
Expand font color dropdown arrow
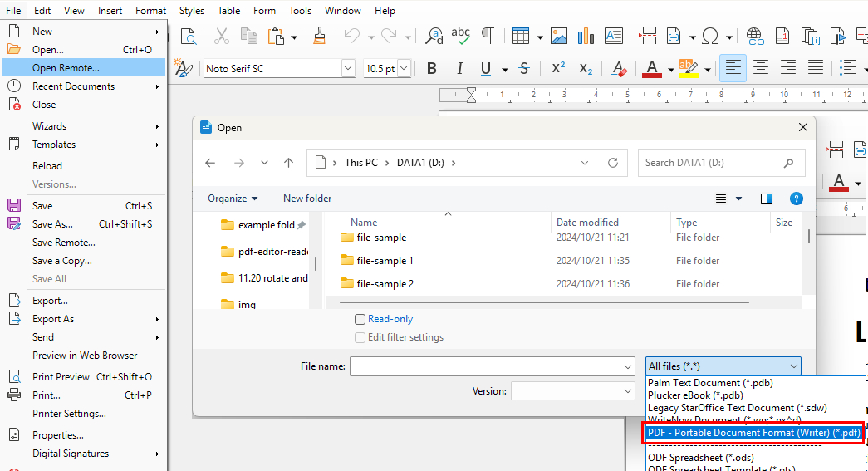pos(670,70)
